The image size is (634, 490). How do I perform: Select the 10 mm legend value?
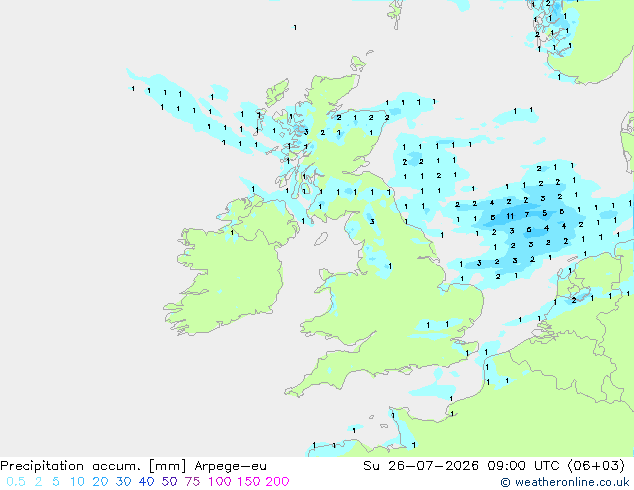pyautogui.click(x=77, y=482)
